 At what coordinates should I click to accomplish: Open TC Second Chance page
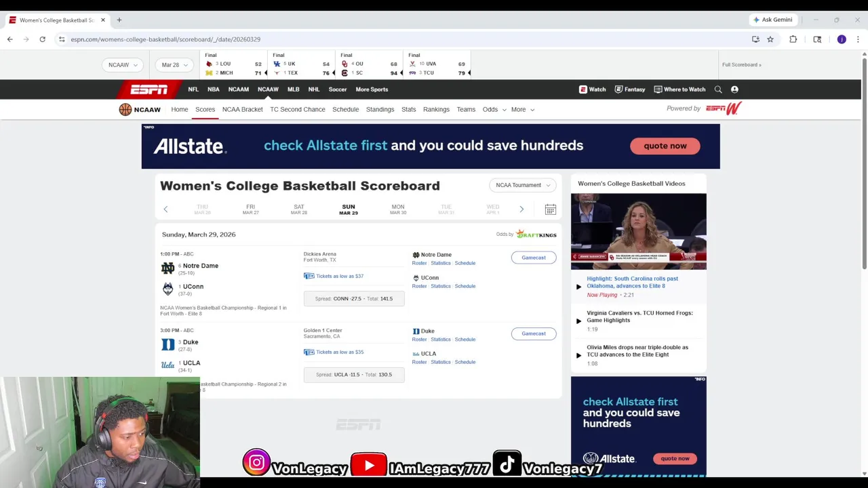click(x=298, y=110)
